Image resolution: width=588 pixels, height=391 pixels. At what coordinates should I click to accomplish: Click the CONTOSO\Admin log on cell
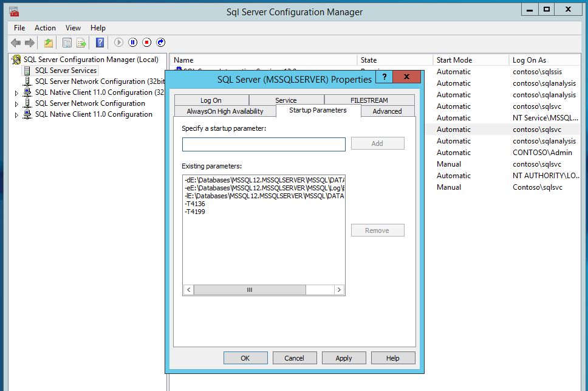pyautogui.click(x=542, y=153)
